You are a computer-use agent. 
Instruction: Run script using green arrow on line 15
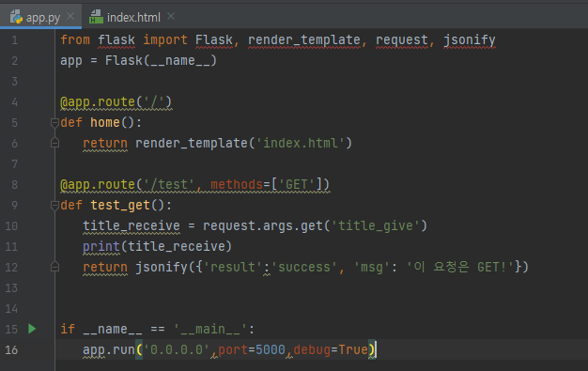click(32, 329)
